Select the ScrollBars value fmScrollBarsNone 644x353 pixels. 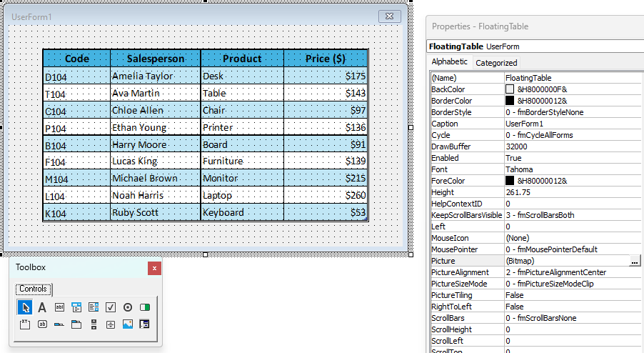(x=574, y=318)
